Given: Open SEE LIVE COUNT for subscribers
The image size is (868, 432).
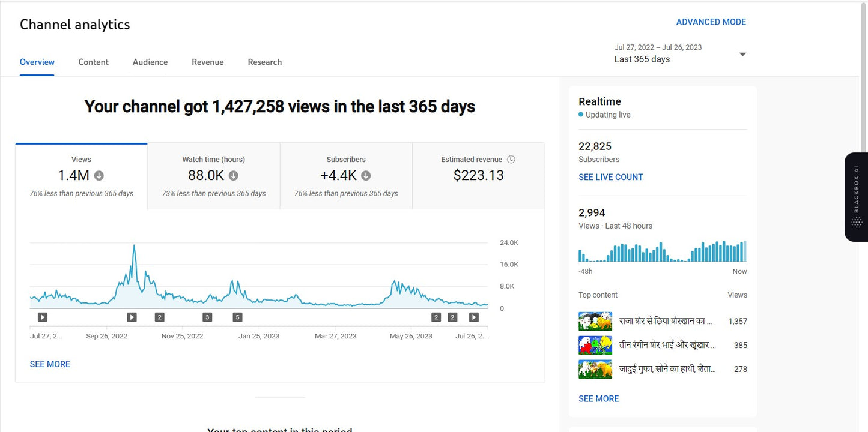Looking at the screenshot, I should (x=610, y=176).
